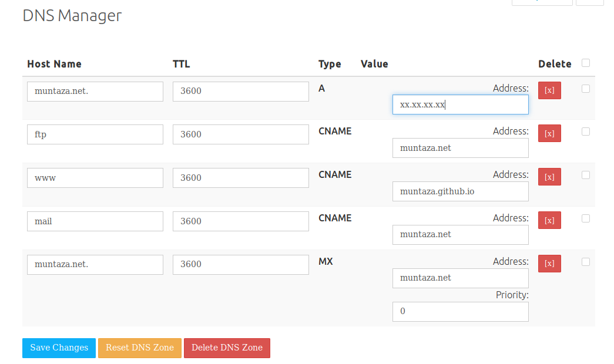Tick the ftp record checkbox
This screenshot has height=364, width=614.
(x=586, y=132)
